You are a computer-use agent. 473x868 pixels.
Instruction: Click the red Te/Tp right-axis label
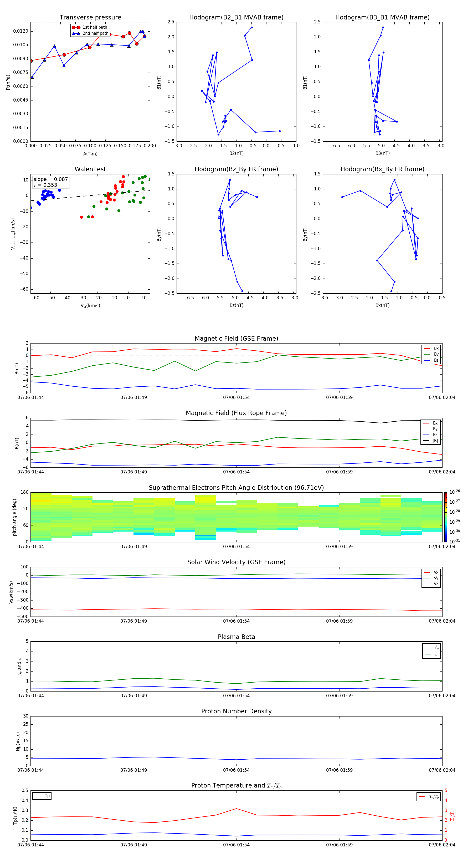453,816
